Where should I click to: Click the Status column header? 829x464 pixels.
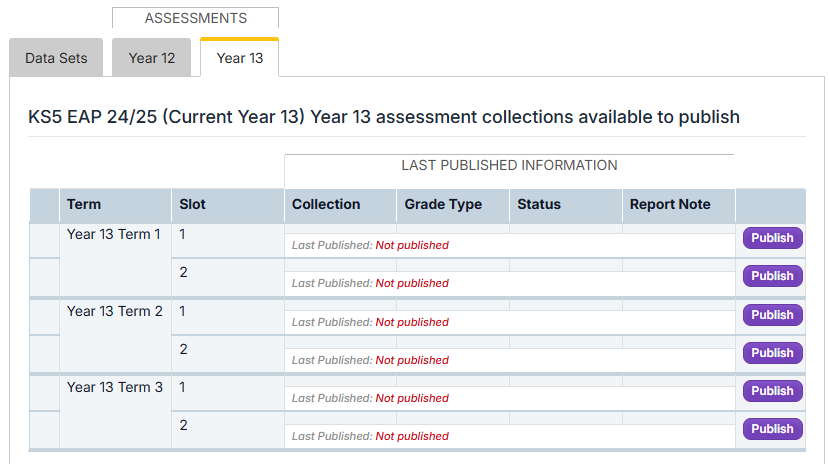(x=539, y=204)
